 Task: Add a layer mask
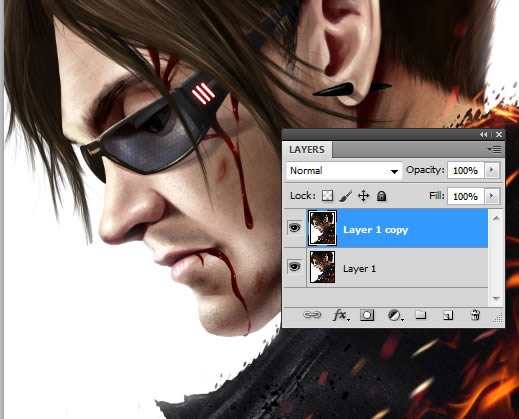coord(367,315)
